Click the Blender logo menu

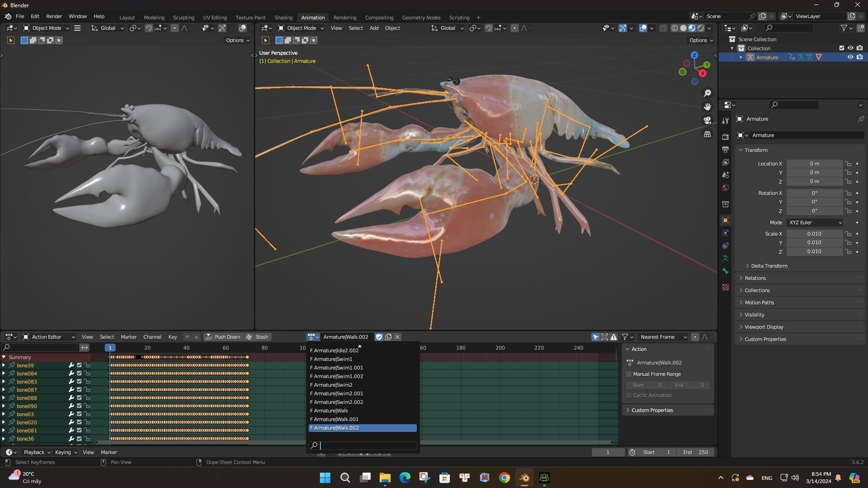(8, 16)
